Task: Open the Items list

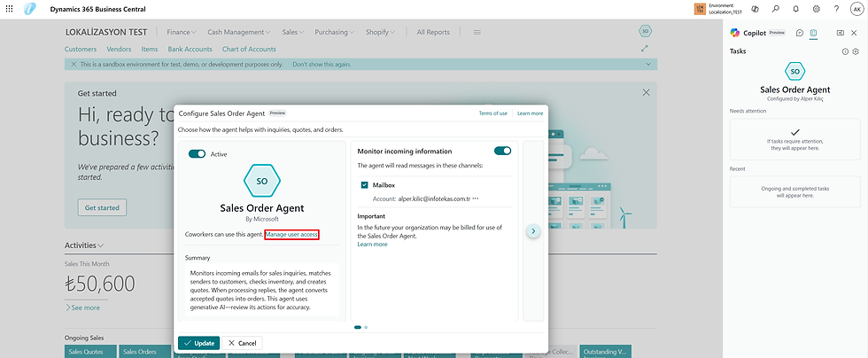Action: (150, 50)
